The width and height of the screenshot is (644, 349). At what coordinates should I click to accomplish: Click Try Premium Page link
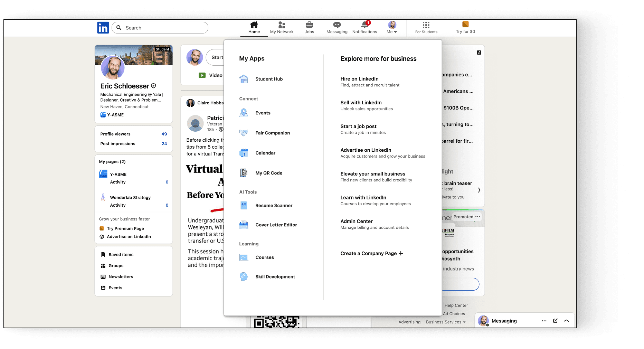[x=125, y=228]
